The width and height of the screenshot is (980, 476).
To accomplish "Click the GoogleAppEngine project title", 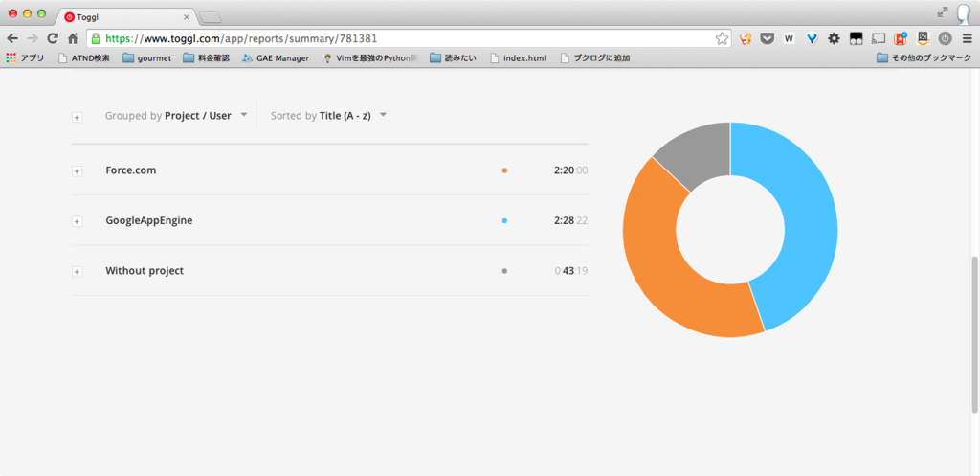I will pyautogui.click(x=148, y=220).
